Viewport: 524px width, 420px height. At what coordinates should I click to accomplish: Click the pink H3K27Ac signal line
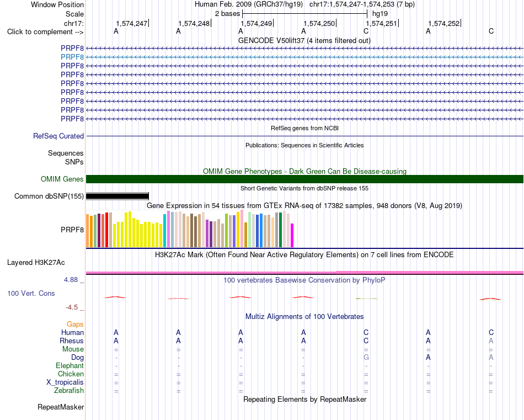click(304, 273)
